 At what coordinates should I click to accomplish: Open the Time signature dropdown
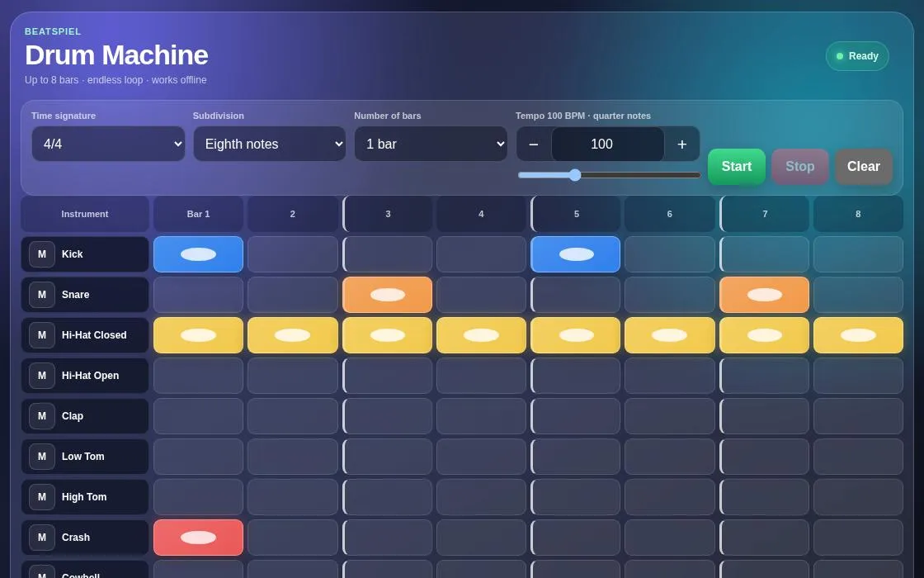pos(108,144)
